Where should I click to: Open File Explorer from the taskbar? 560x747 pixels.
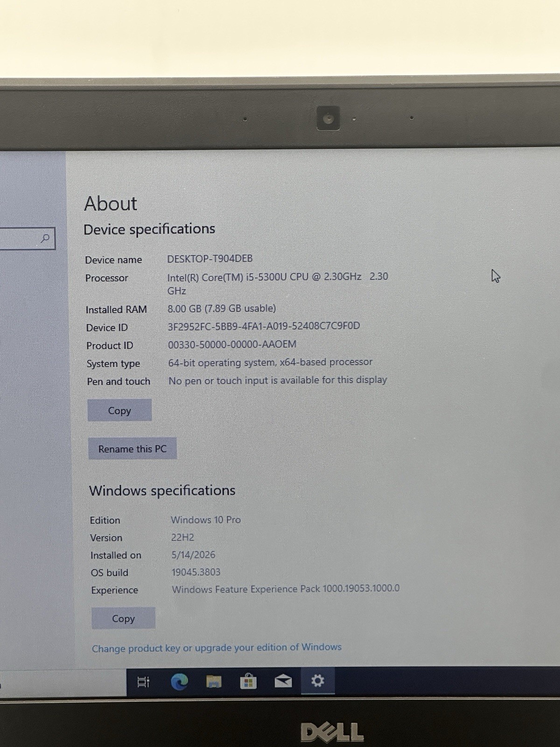pyautogui.click(x=214, y=682)
